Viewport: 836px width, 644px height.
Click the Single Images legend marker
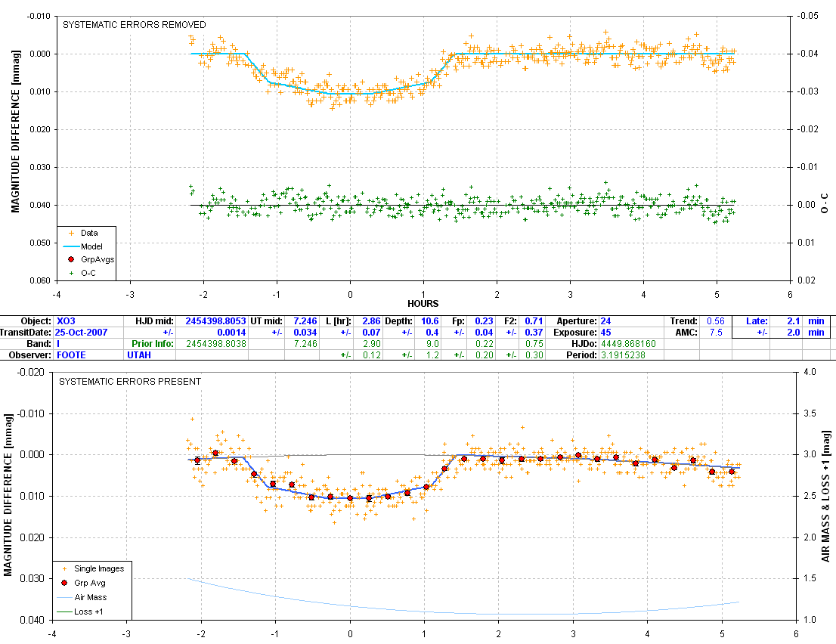(x=64, y=568)
